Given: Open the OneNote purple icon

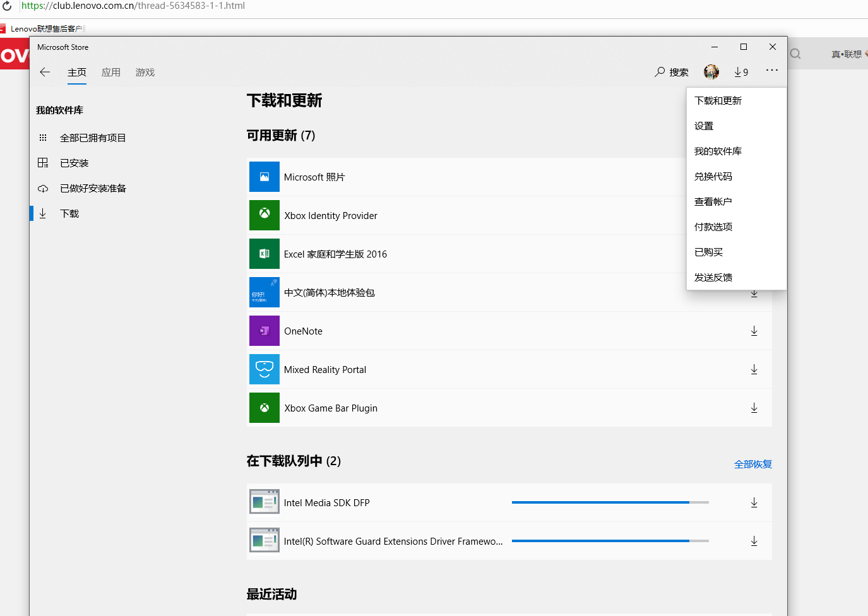Looking at the screenshot, I should (x=265, y=331).
